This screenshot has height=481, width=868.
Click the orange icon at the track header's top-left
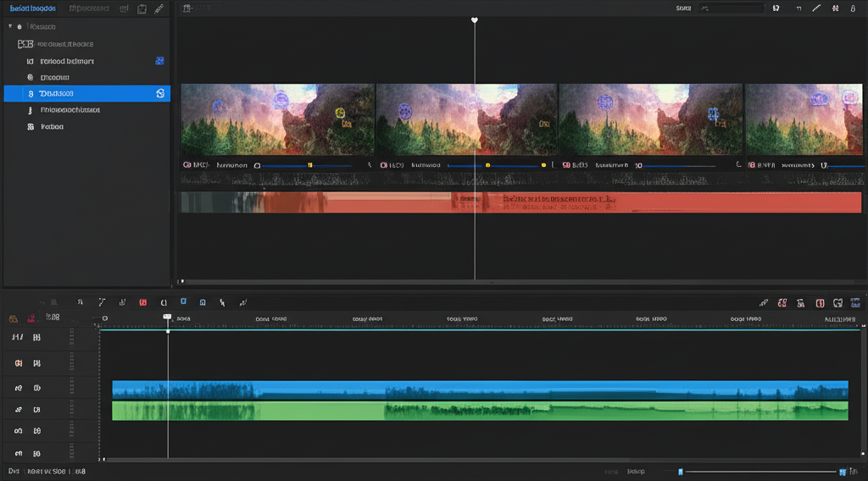click(x=14, y=319)
